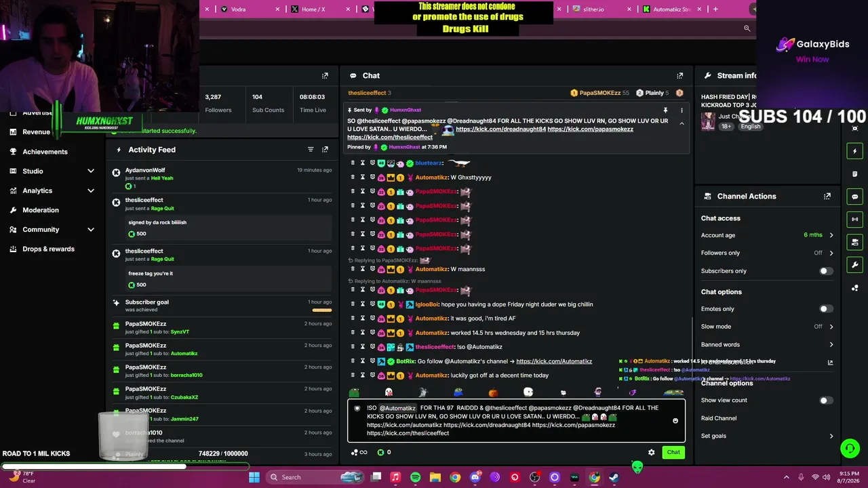
Task: Toggle Channel Actions panel in right rail
Action: [x=854, y=242]
